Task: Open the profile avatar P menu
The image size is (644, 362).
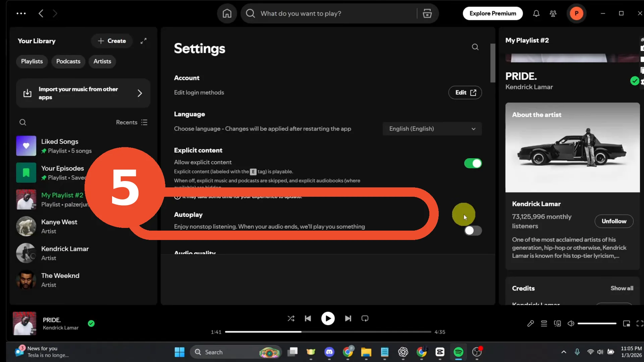Action: pos(576,13)
